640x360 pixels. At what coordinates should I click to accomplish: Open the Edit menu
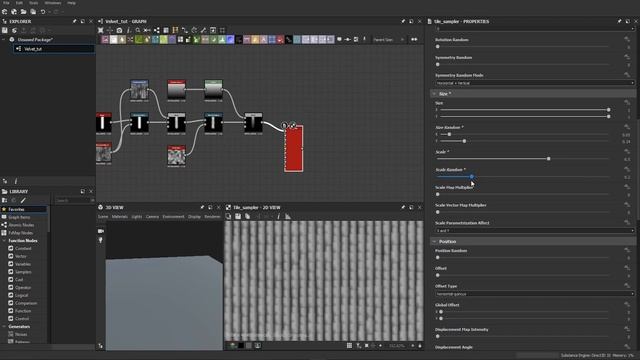pos(19,3)
